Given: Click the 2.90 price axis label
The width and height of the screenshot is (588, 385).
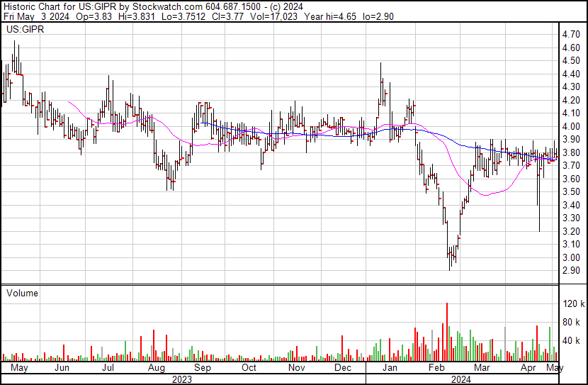Looking at the screenshot, I should pos(571,271).
